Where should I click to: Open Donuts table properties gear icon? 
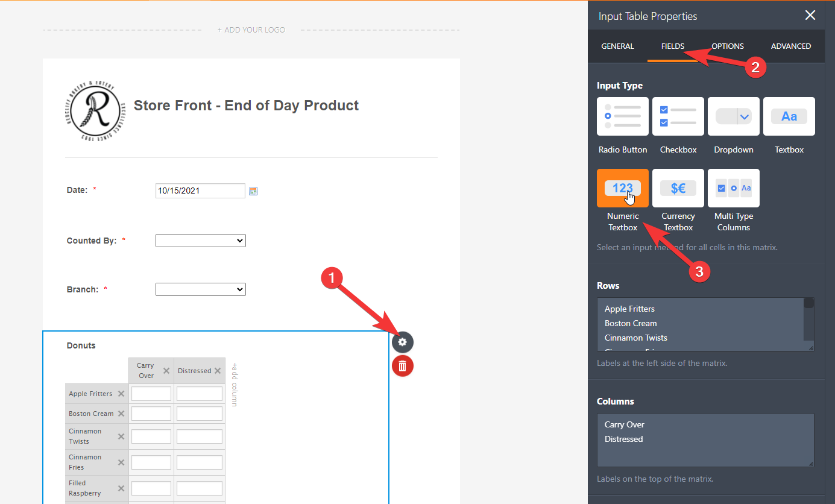[x=403, y=342]
